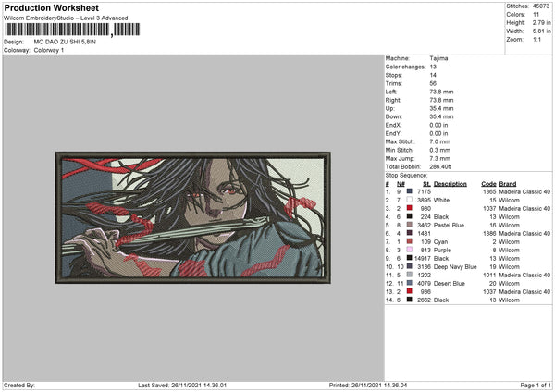Click the 'Stops:' label

394,75
